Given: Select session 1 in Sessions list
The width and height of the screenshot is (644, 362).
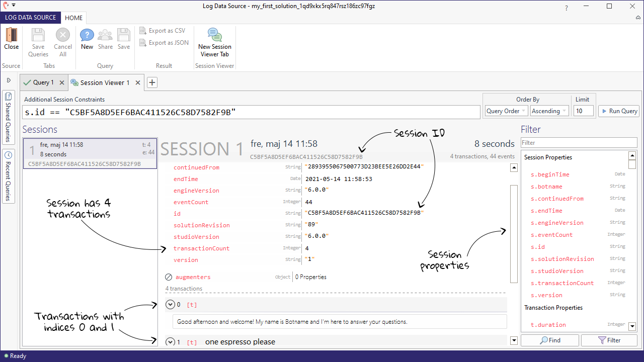Looking at the screenshot, I should (90, 154).
